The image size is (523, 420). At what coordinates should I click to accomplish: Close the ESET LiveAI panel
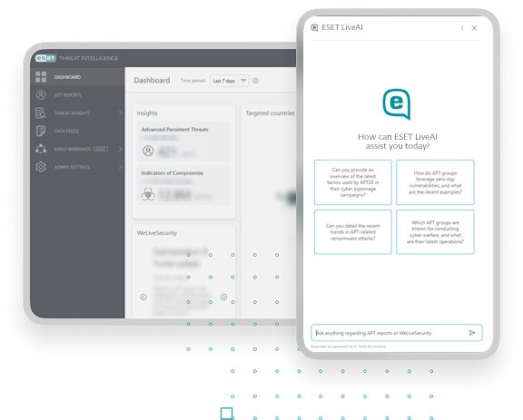point(474,28)
